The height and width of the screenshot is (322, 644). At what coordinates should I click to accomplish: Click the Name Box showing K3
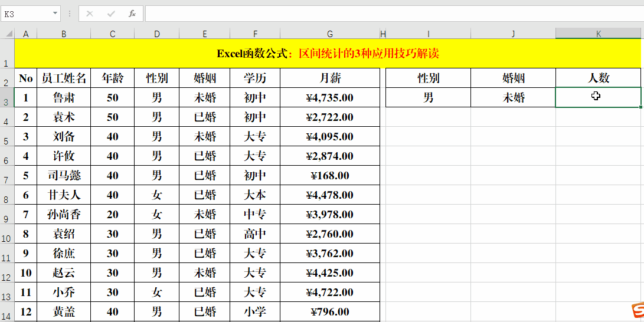click(x=27, y=14)
